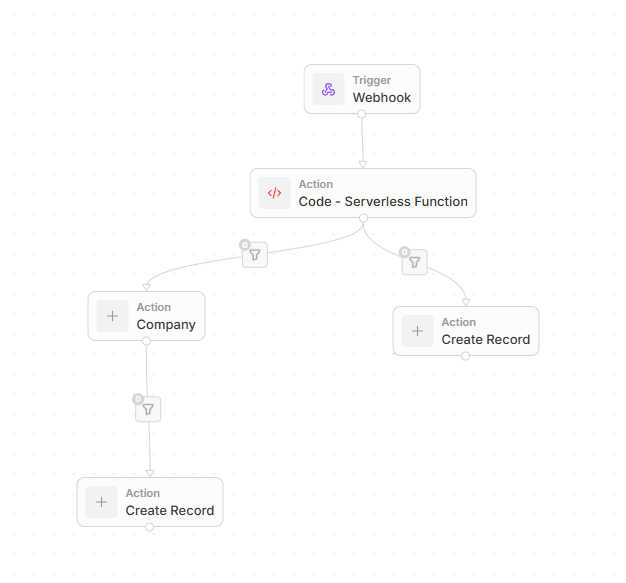The image size is (626, 583).
Task: Select the Webhook trigger node label
Action: click(x=381, y=98)
